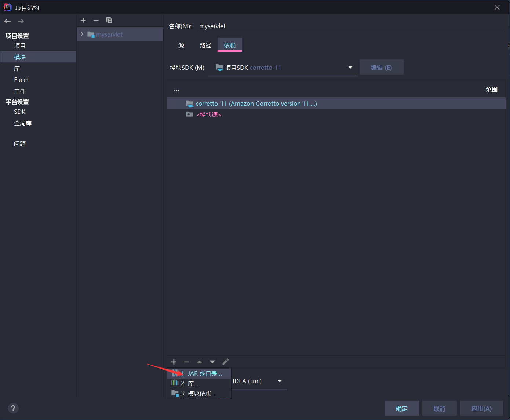Copy the selected module
Screen dimensions: 510x420
tap(109, 20)
